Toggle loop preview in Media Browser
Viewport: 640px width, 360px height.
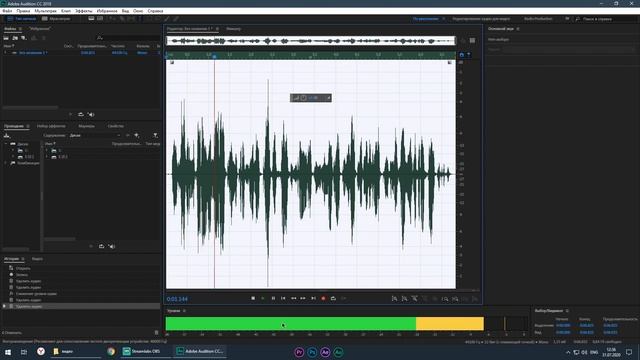tap(101, 246)
